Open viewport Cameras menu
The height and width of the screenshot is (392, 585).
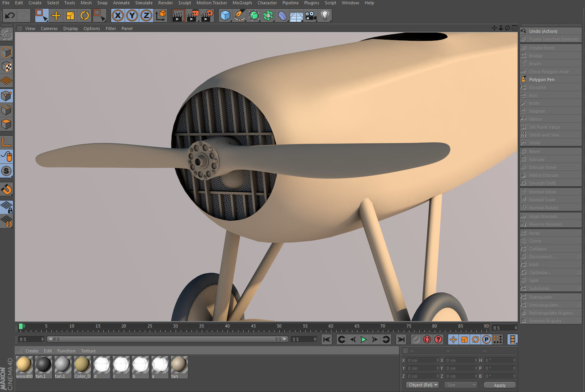(x=49, y=28)
